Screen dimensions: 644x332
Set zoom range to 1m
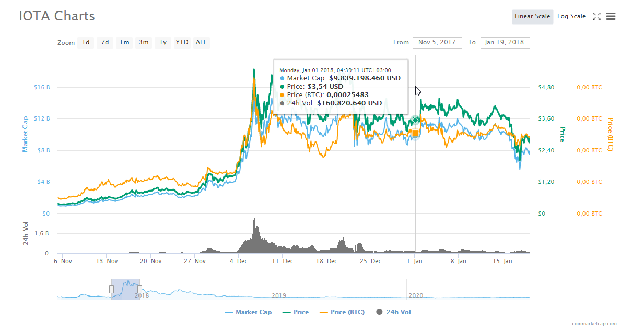(x=124, y=42)
